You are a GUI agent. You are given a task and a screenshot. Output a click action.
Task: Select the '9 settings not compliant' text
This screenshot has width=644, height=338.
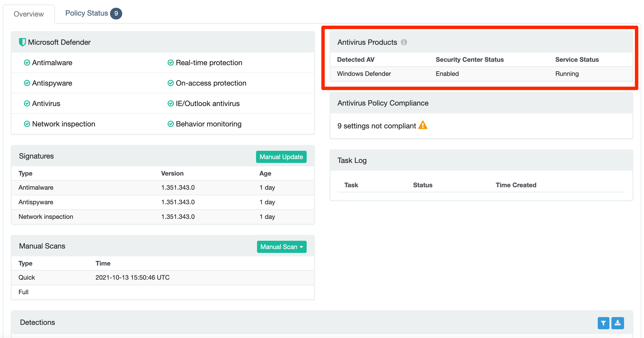pos(377,126)
